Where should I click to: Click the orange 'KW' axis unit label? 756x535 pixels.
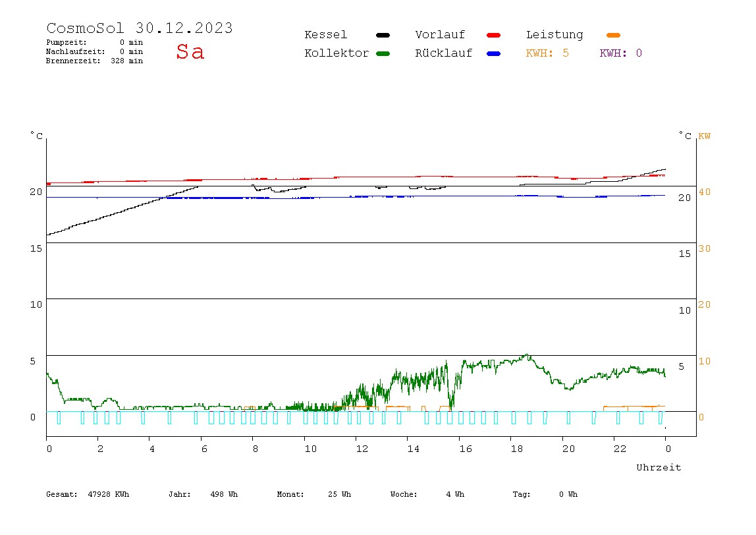pyautogui.click(x=705, y=136)
